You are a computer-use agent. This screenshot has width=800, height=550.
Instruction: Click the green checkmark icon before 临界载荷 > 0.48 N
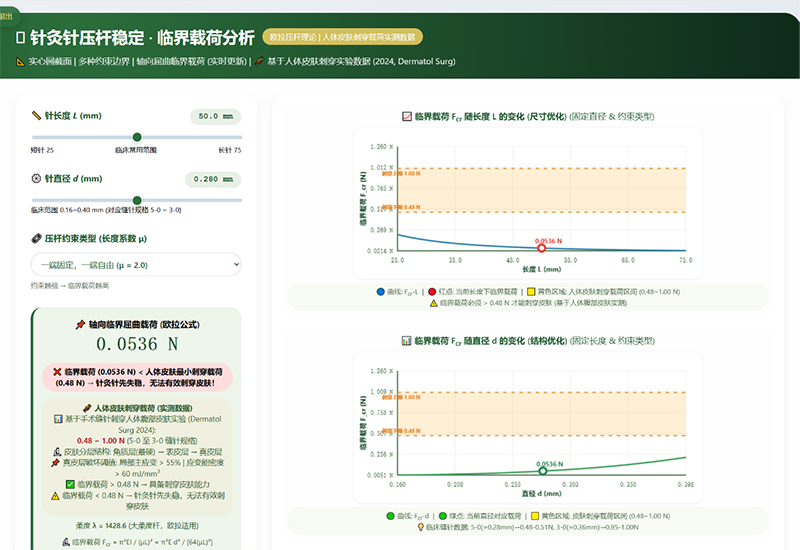70,484
